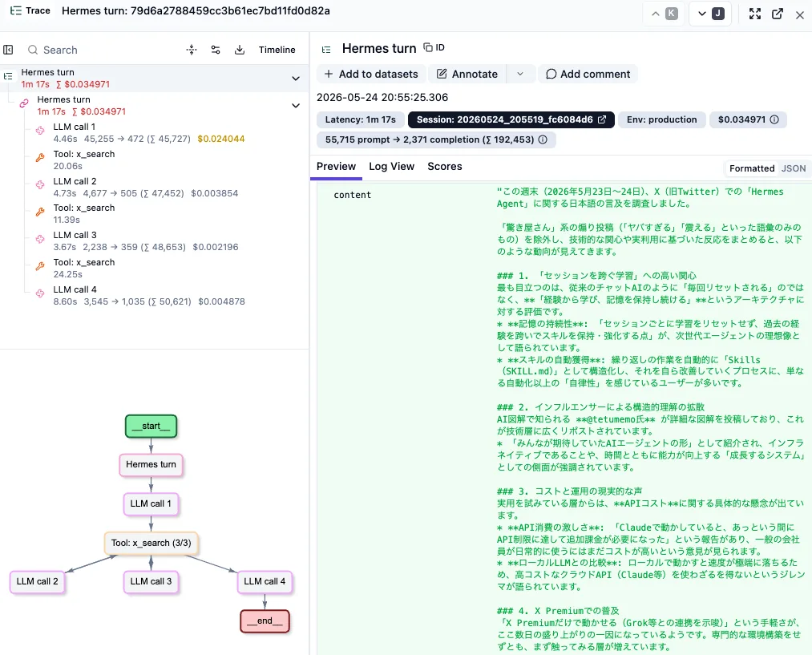This screenshot has width=812, height=655.
Task: Click the wrench icon of 20.06s x_search
Action: coord(40,158)
